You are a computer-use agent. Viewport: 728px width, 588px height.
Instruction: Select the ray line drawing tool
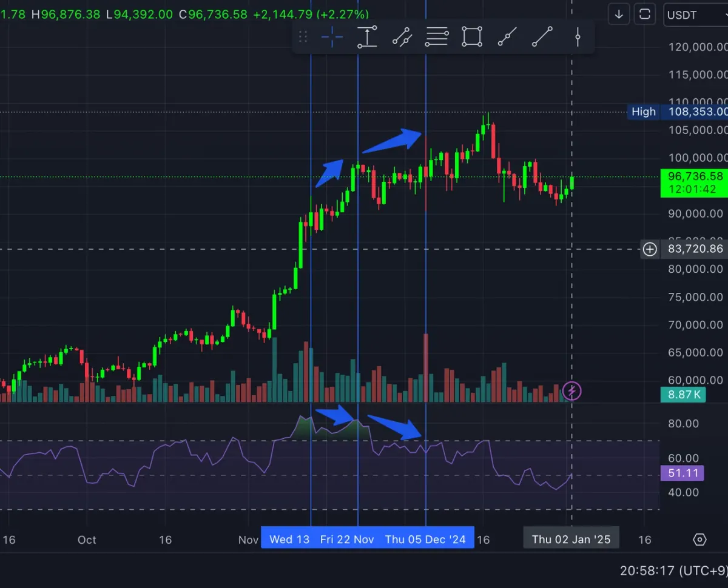[x=507, y=37]
